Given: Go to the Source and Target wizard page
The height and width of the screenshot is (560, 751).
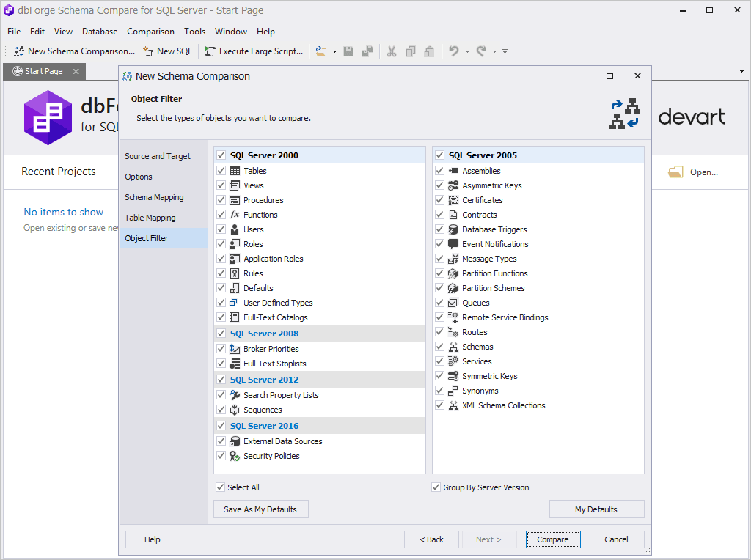Looking at the screenshot, I should (164, 156).
